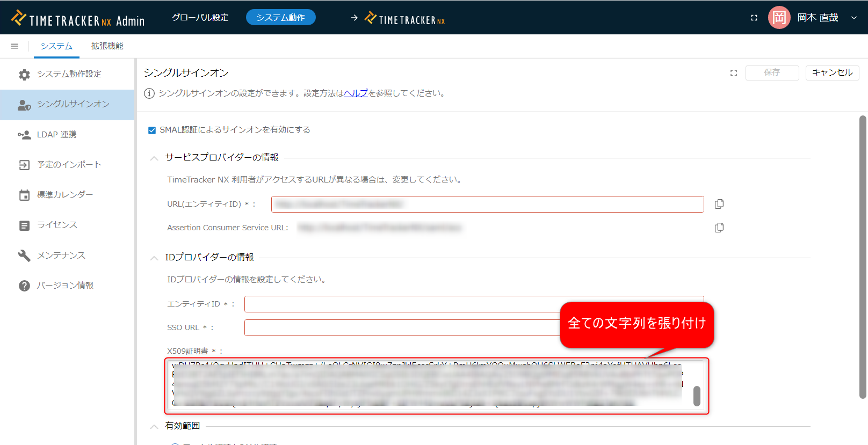This screenshot has width=868, height=445.
Task: Collapse the サービスプロバイダーの情報 section
Action: click(x=154, y=158)
